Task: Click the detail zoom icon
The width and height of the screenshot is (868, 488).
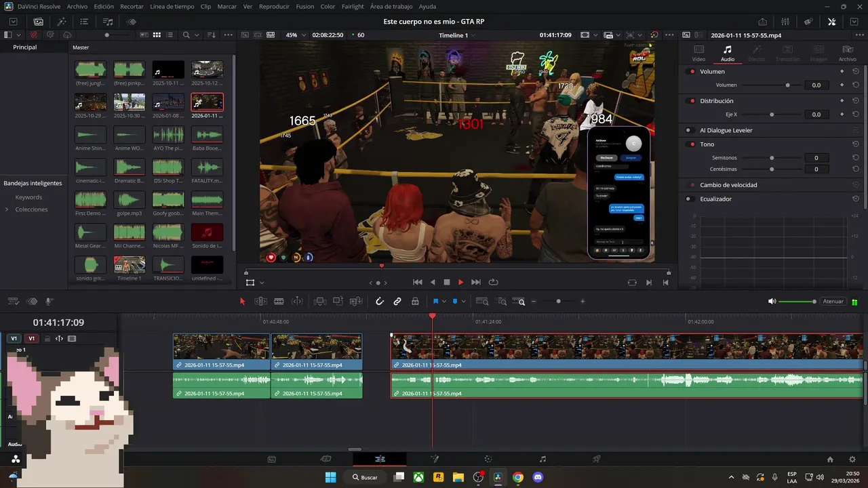Action: 502,302
